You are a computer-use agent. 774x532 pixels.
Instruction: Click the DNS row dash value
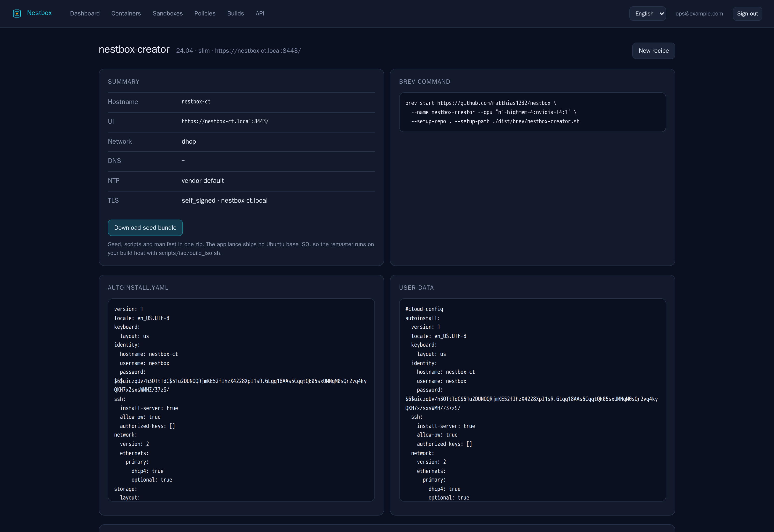[x=183, y=161]
